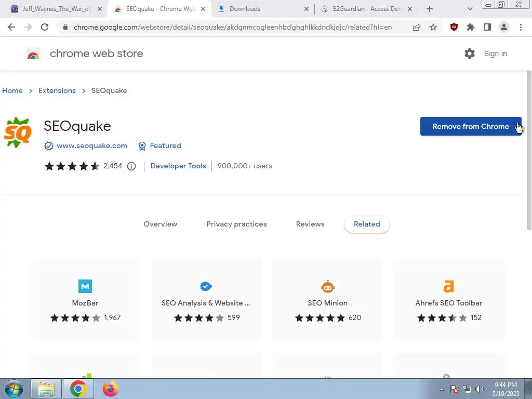Image resolution: width=532 pixels, height=399 pixels.
Task: Toggle the browser side panel
Action: 487,27
